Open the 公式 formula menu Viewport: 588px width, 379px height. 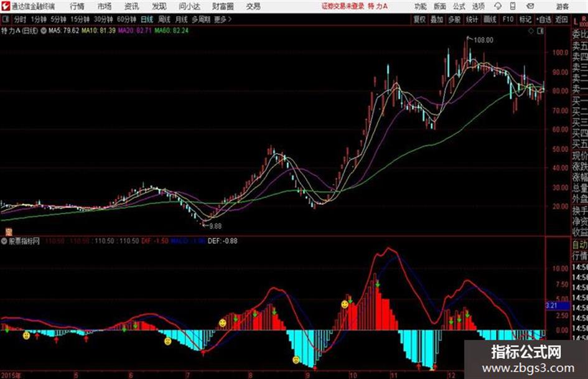(459, 6)
